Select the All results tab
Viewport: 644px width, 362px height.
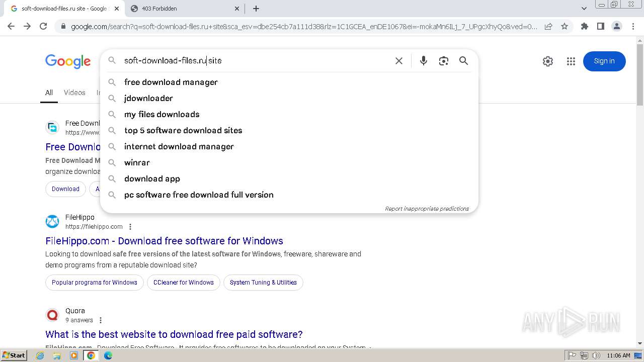[x=49, y=93]
